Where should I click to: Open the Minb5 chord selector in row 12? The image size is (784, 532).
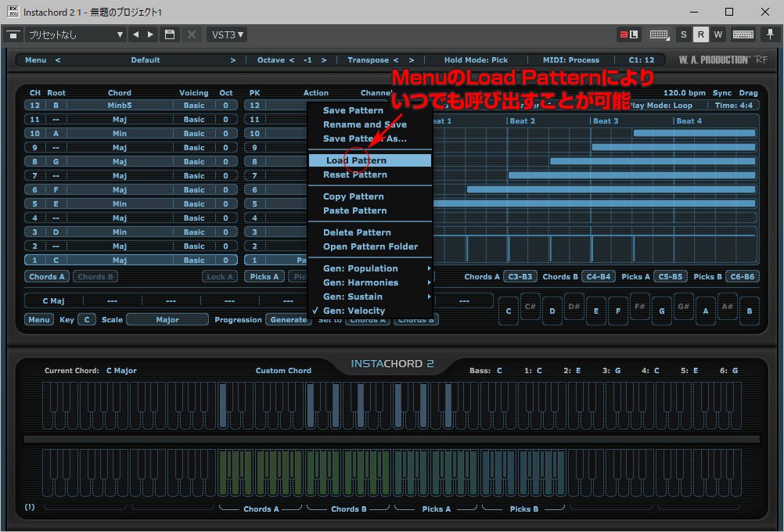click(120, 106)
